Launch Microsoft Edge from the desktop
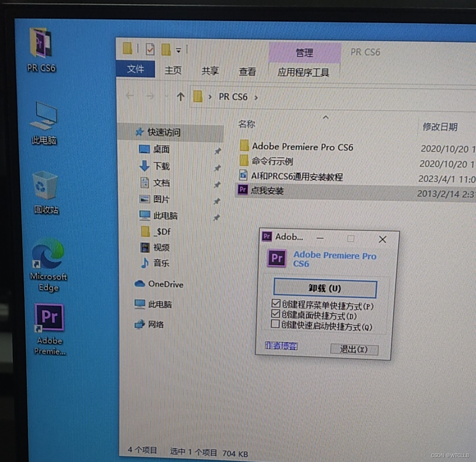This screenshot has height=462, width=476. coord(48,265)
